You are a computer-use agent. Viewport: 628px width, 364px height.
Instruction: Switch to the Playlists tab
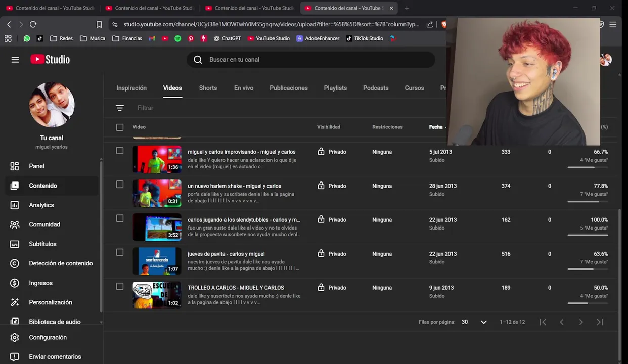335,88
